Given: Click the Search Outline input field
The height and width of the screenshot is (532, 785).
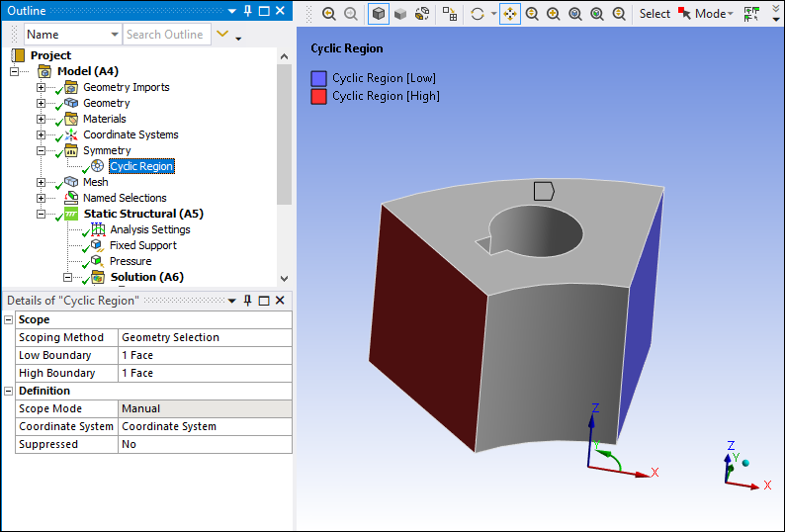Looking at the screenshot, I should coord(166,35).
